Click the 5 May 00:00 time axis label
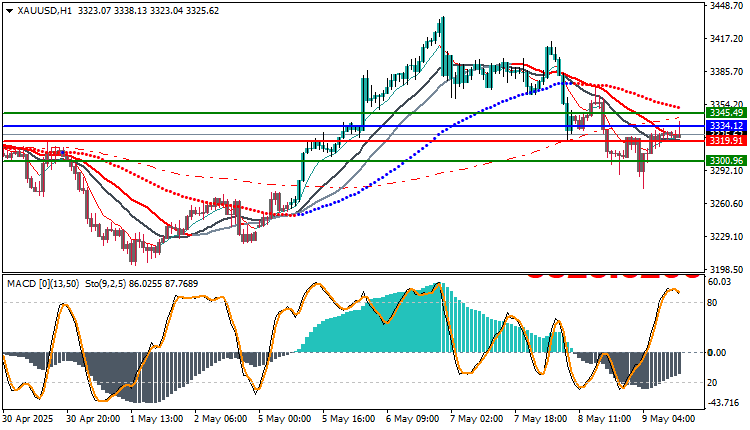Screen dimensions: 750x430 285,419
